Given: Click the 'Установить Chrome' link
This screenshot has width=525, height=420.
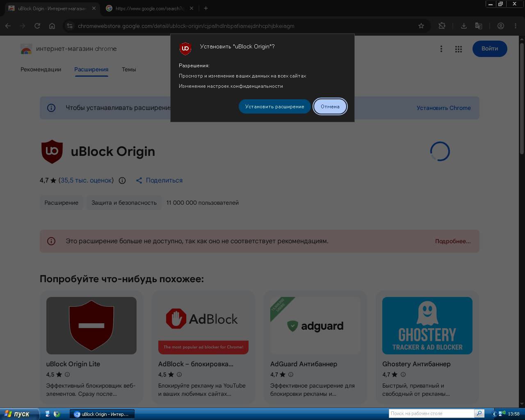Looking at the screenshot, I should (x=444, y=108).
